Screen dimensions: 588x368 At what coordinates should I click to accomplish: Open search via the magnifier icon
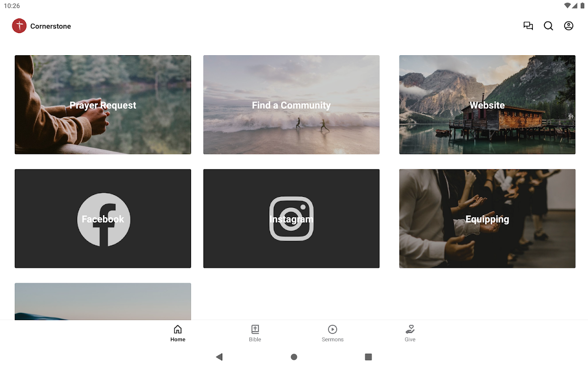(548, 26)
